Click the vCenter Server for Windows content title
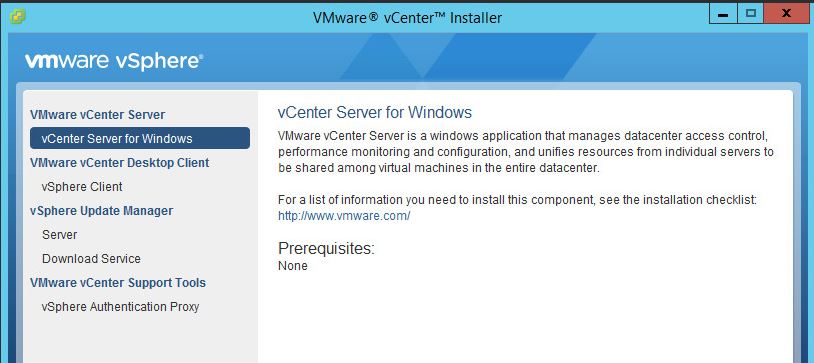This screenshot has height=363, width=814. (375, 112)
